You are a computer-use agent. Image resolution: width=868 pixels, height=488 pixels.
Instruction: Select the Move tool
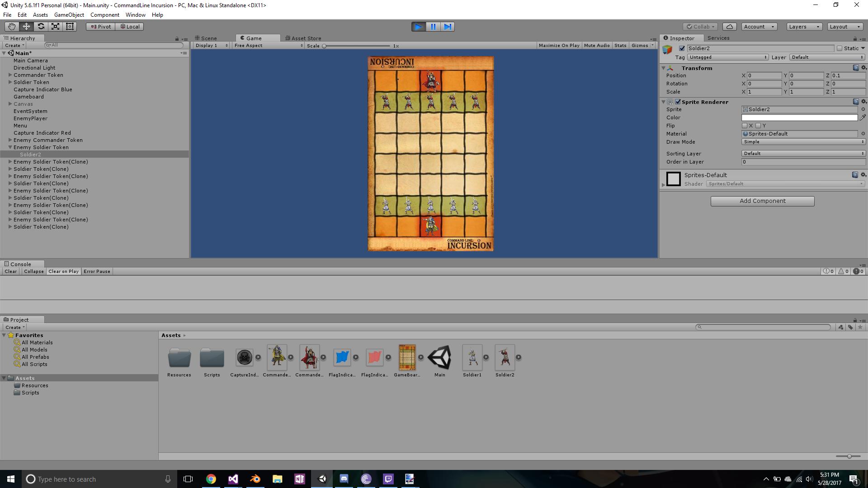(26, 27)
